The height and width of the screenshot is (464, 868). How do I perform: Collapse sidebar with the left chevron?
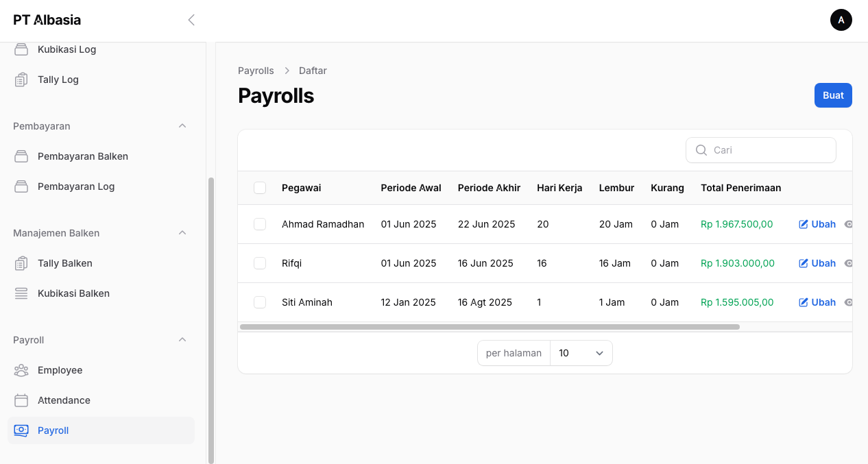191,20
